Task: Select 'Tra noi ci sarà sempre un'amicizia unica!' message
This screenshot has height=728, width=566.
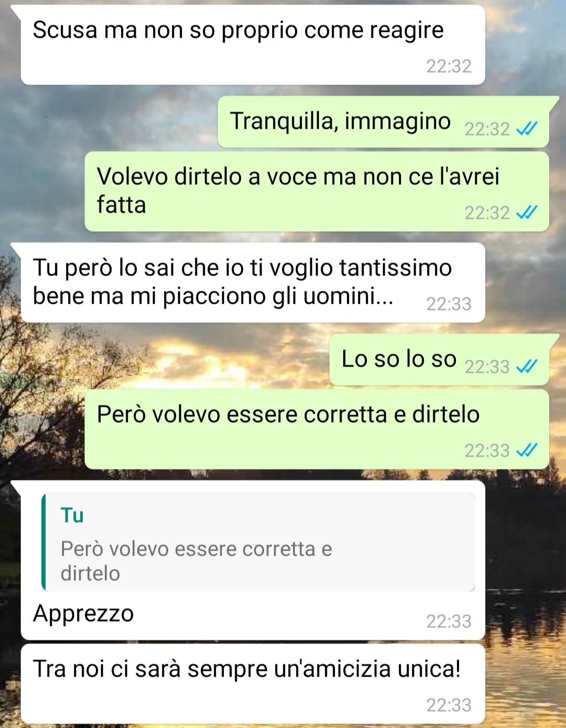Action: 253,684
